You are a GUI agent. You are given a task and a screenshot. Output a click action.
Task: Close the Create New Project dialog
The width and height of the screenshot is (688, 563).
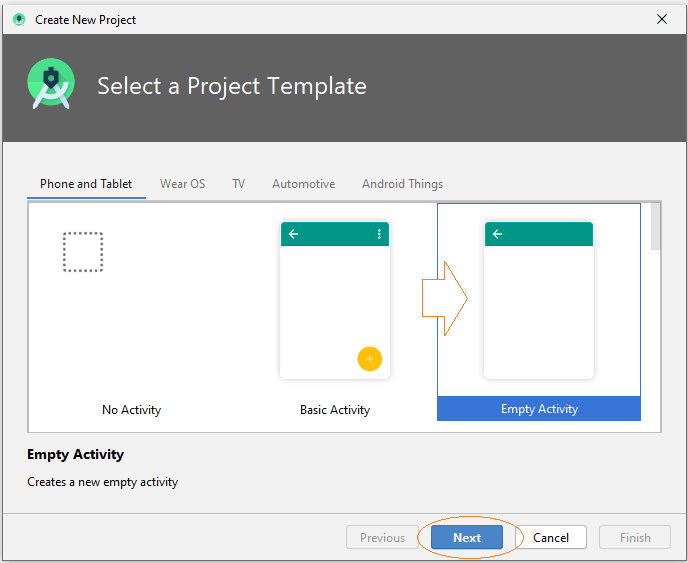pos(662,19)
